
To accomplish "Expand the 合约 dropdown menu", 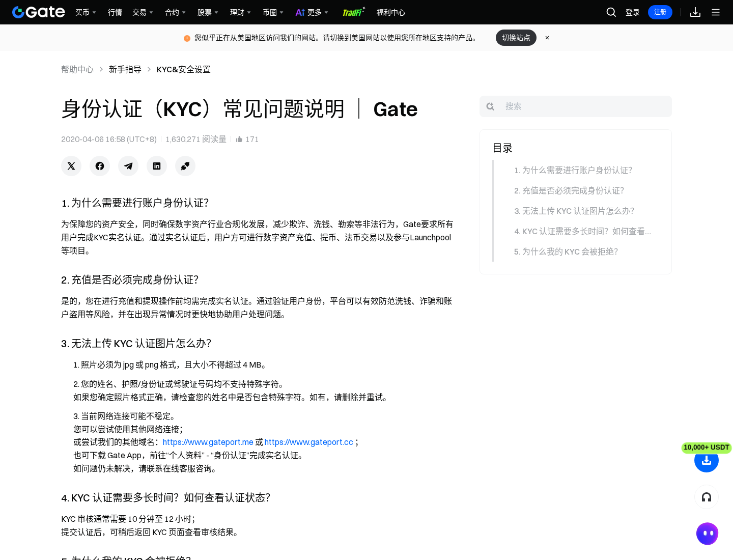I will [176, 12].
